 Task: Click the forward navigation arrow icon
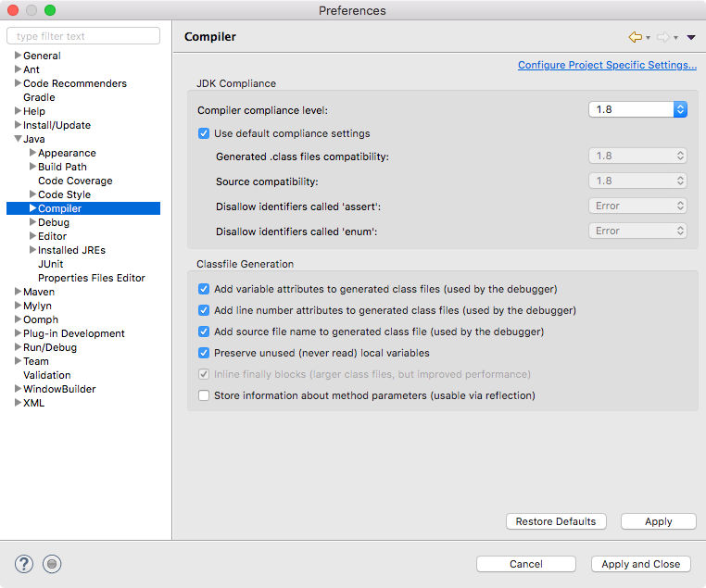[662, 37]
